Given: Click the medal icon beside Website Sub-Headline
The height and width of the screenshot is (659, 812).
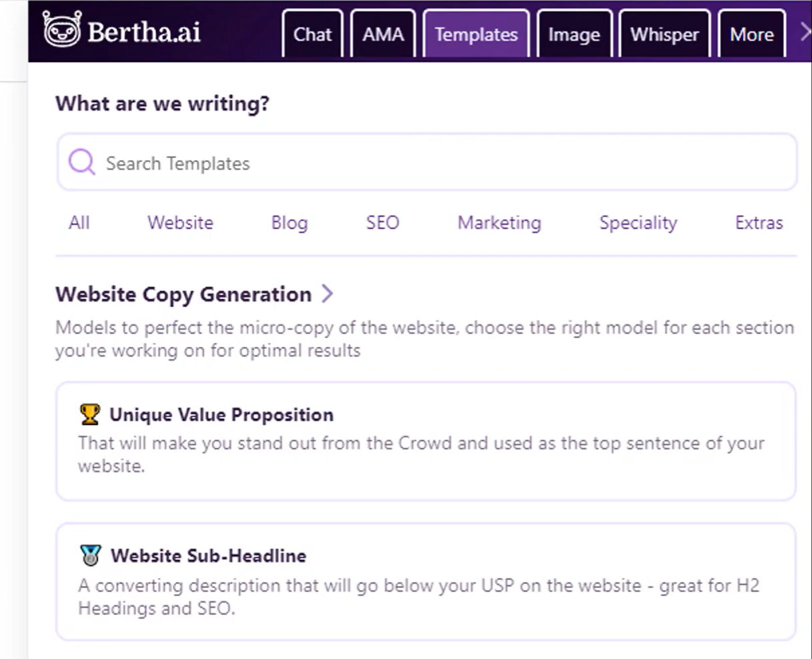Looking at the screenshot, I should click(90, 555).
